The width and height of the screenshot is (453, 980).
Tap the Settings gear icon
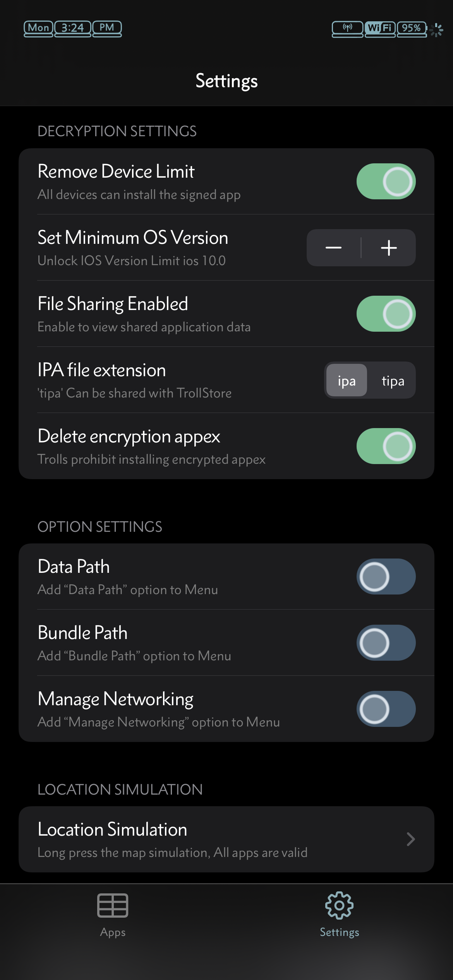339,906
